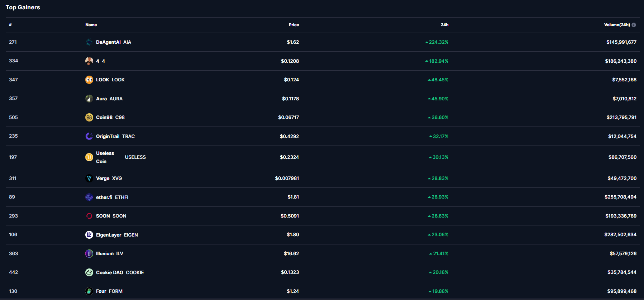Click the DeAgentAI coin logo icon
This screenshot has height=300, width=644.
(89, 42)
